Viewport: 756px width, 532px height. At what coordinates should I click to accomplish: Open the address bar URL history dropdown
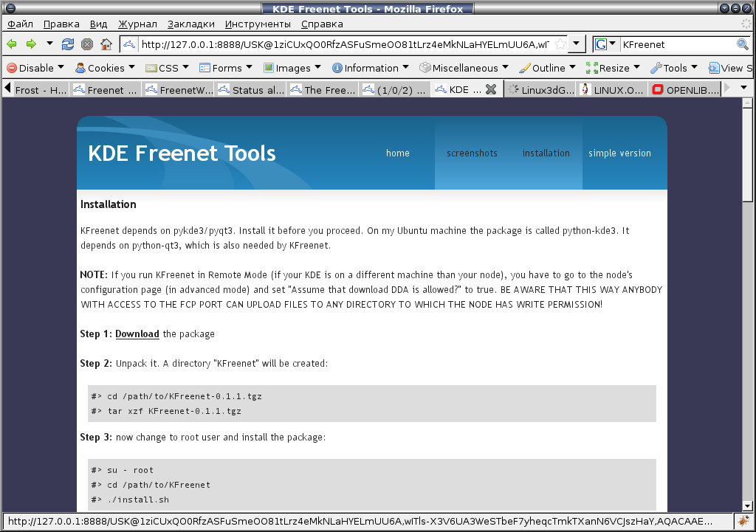point(576,44)
